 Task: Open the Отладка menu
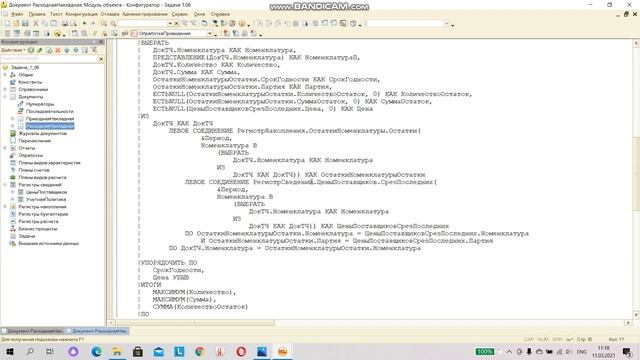click(110, 14)
